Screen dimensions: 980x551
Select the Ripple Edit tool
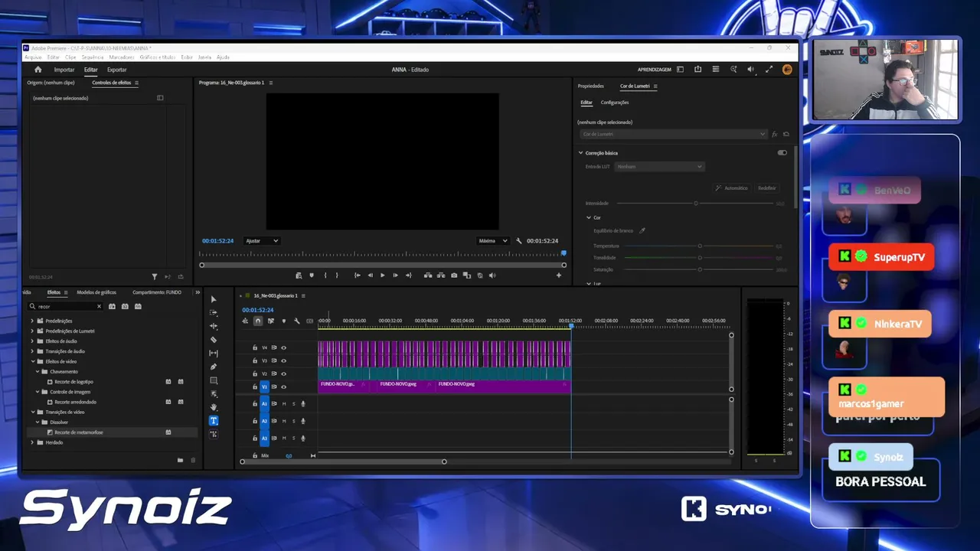coord(214,326)
